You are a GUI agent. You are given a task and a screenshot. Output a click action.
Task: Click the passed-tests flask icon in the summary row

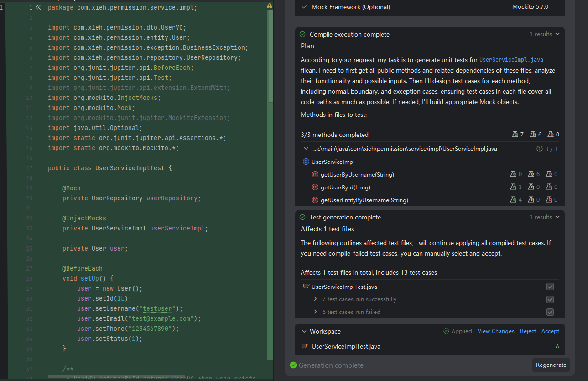[515, 135]
